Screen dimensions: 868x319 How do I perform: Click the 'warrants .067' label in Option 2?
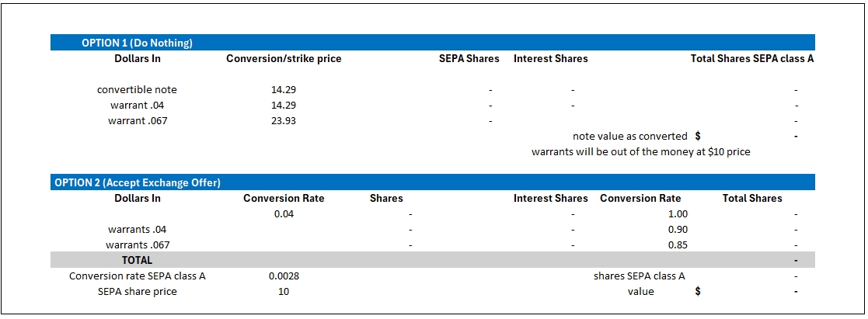(137, 244)
